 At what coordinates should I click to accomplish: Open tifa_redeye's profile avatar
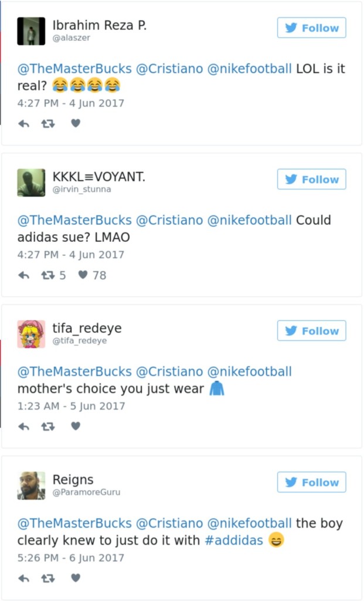(x=31, y=334)
